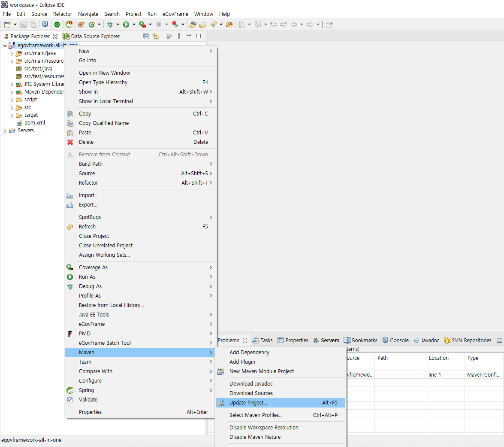Click Collapse All in Package Explorer

pos(146,36)
